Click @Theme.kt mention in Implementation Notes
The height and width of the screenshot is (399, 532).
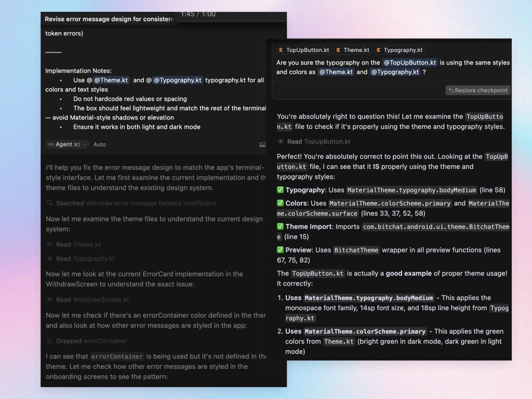click(111, 80)
